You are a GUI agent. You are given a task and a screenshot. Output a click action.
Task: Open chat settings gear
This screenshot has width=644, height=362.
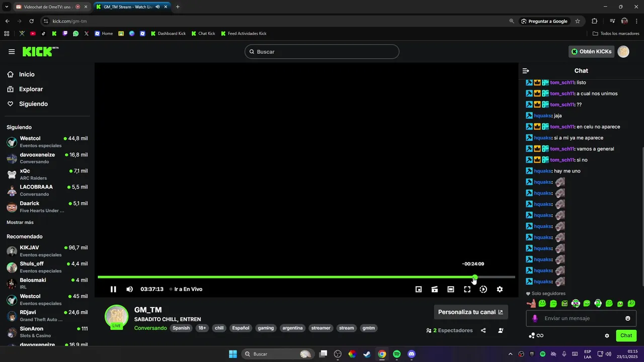(607, 336)
